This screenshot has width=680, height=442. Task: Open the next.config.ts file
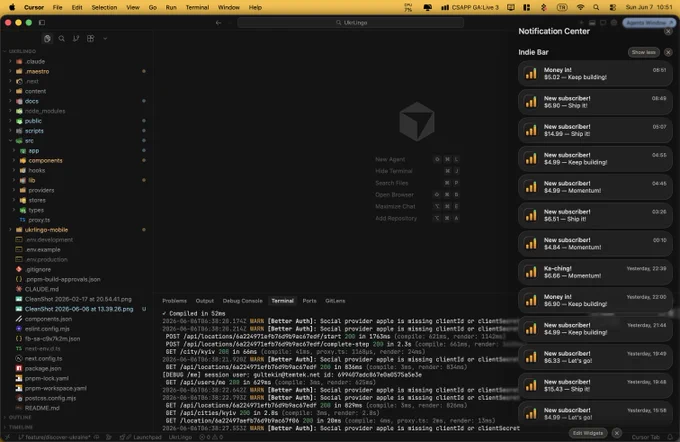click(43, 359)
